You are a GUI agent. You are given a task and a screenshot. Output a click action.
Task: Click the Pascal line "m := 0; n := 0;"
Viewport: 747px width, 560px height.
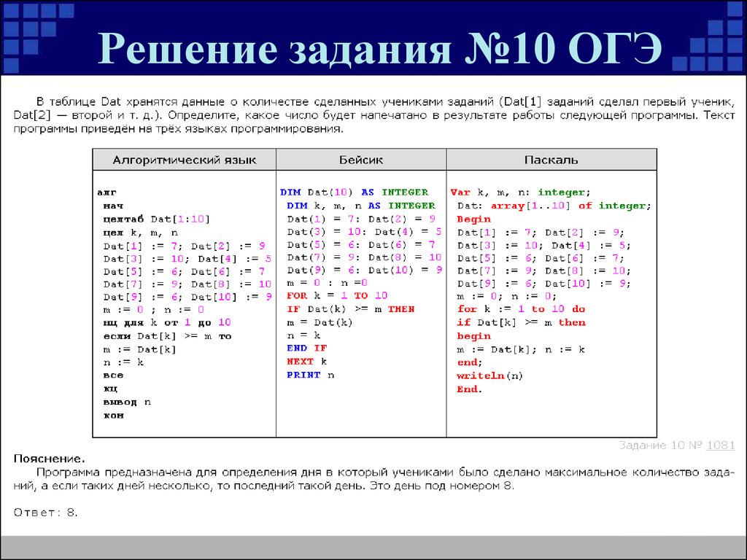(507, 296)
